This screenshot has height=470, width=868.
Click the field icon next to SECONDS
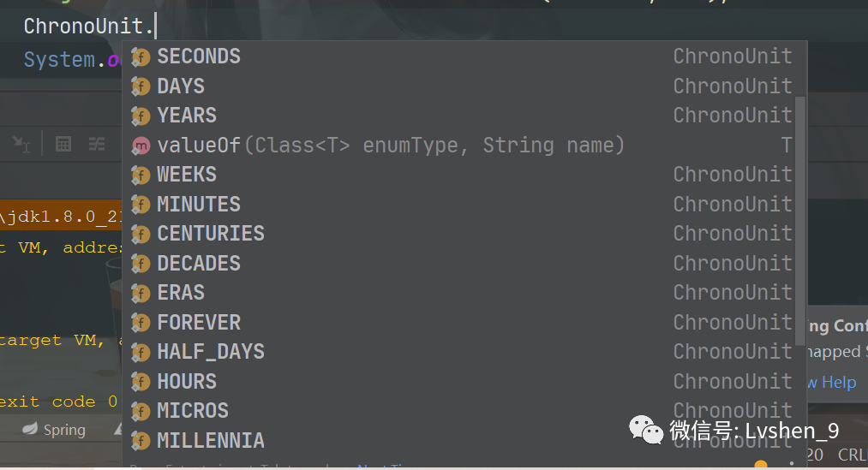141,57
